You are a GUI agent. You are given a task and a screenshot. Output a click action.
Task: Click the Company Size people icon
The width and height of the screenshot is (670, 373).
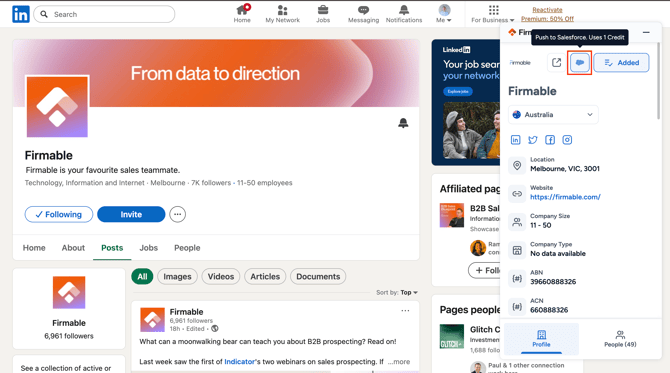pyautogui.click(x=517, y=222)
